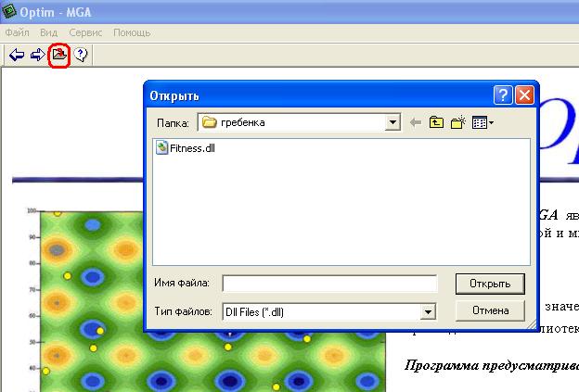Close the Открыть dialog window
Viewport: 579px width, 392px height.
[x=524, y=95]
